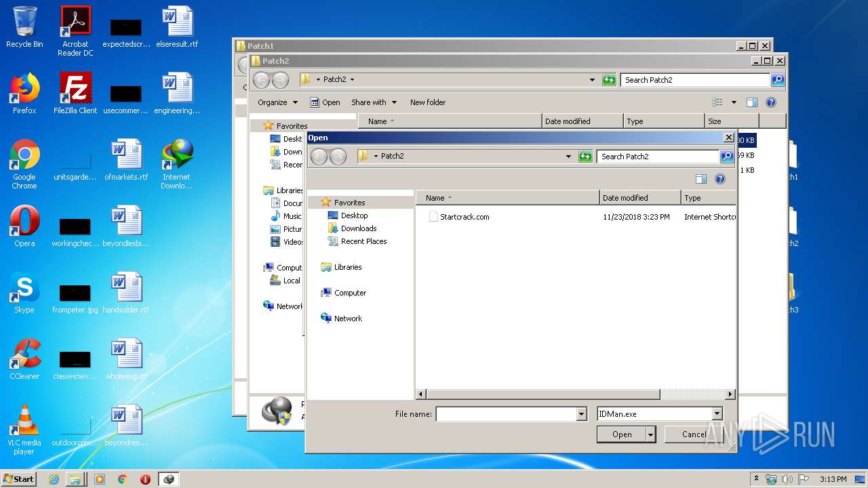Select the Skype desktop shortcut

coord(24,293)
